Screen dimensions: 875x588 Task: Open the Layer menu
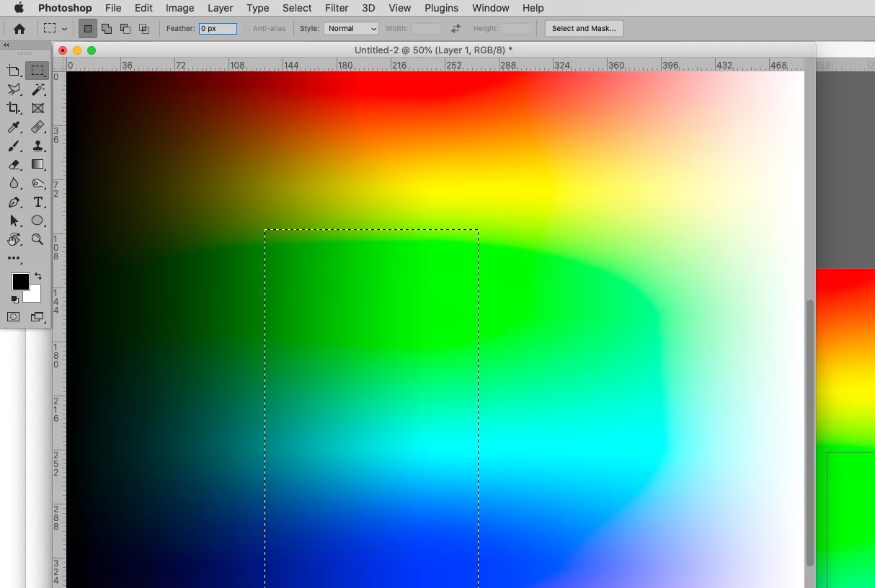(221, 8)
